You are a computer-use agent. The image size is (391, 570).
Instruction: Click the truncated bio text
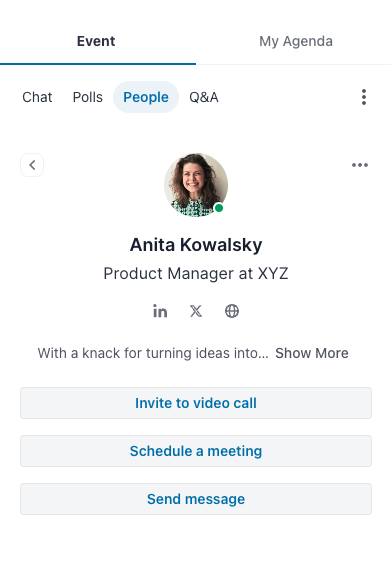coord(153,353)
